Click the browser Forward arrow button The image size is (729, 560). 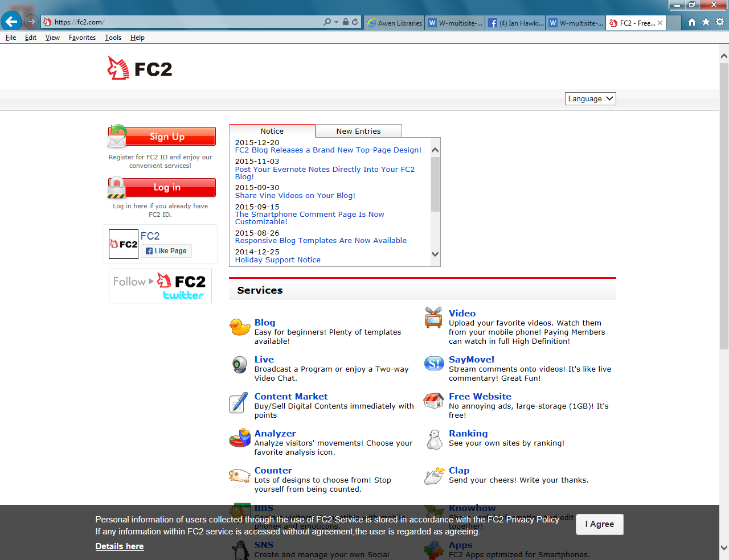click(x=31, y=22)
